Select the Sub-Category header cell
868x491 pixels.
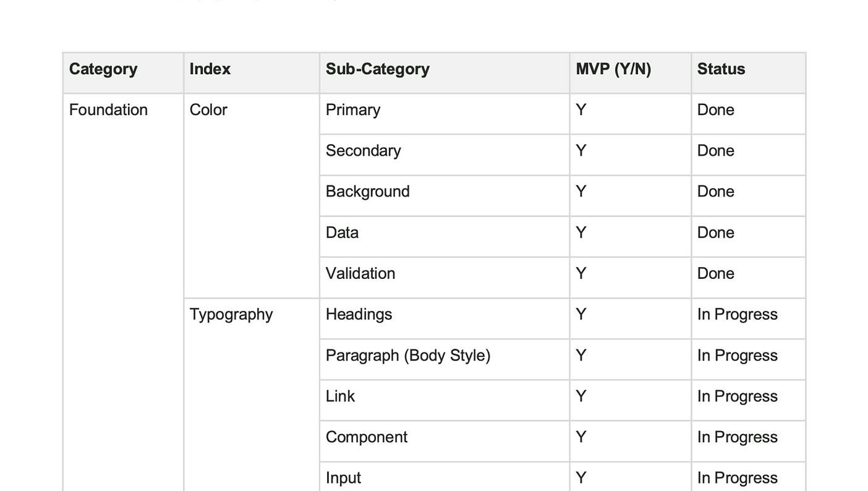[x=445, y=73]
